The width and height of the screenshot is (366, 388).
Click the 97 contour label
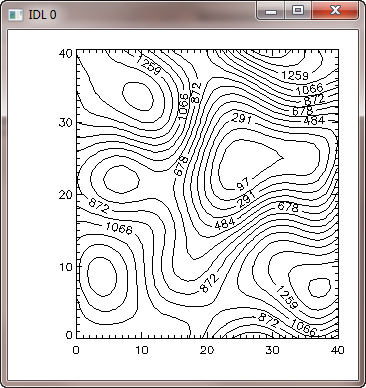coord(242,184)
